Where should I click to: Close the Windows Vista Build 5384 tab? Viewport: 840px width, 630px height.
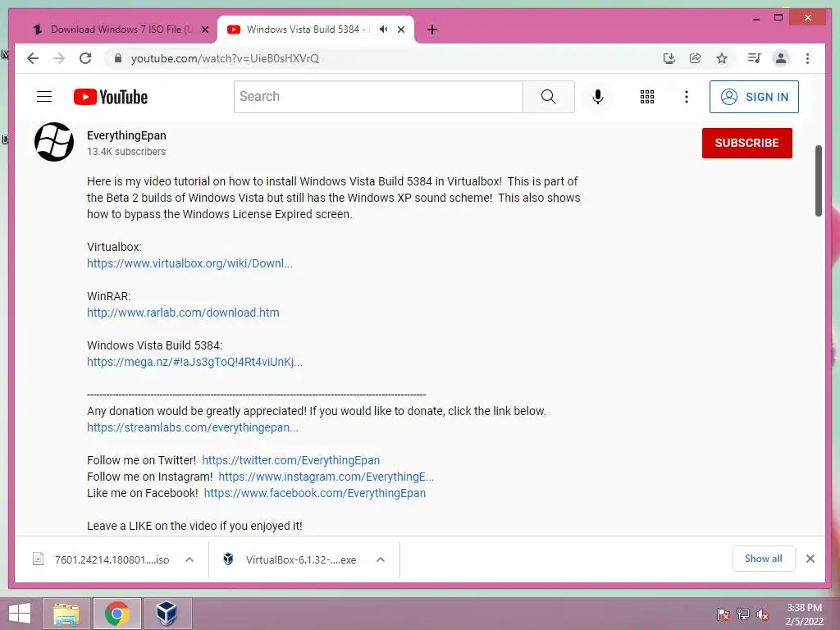tap(400, 30)
